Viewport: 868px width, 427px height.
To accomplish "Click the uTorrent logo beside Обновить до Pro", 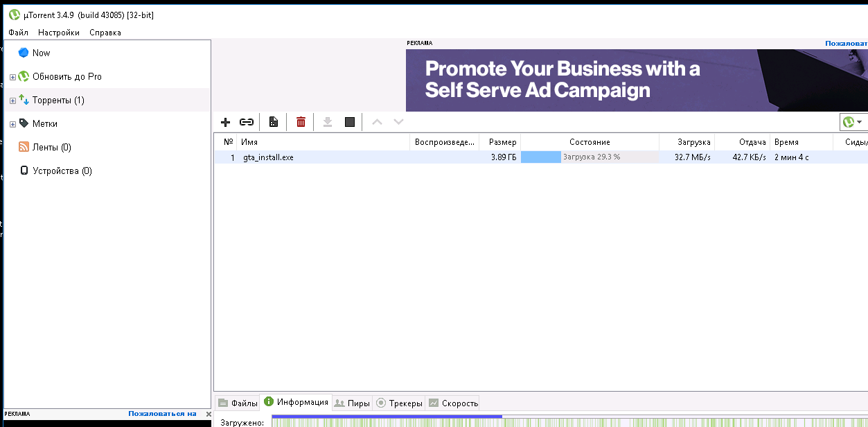I will (24, 76).
